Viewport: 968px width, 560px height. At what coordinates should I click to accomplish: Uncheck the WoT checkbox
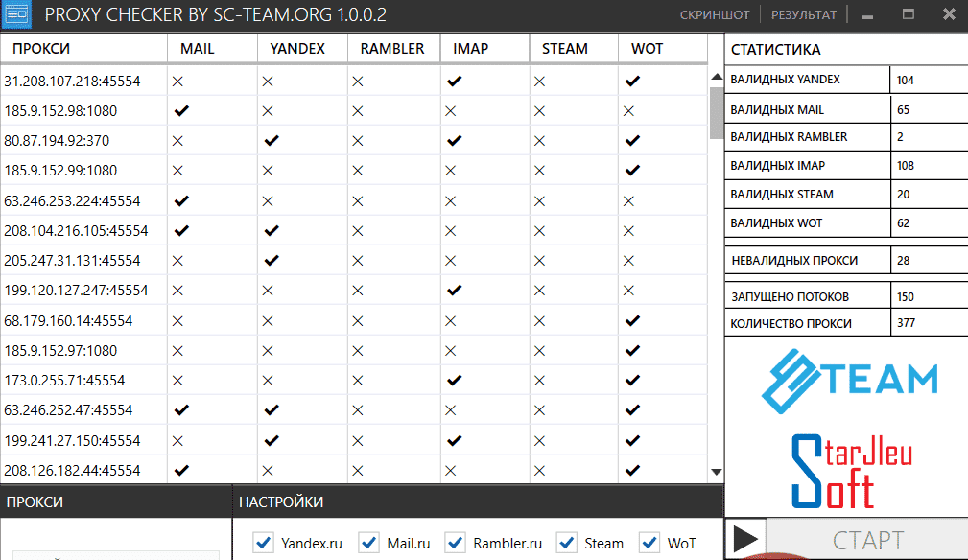(x=649, y=543)
